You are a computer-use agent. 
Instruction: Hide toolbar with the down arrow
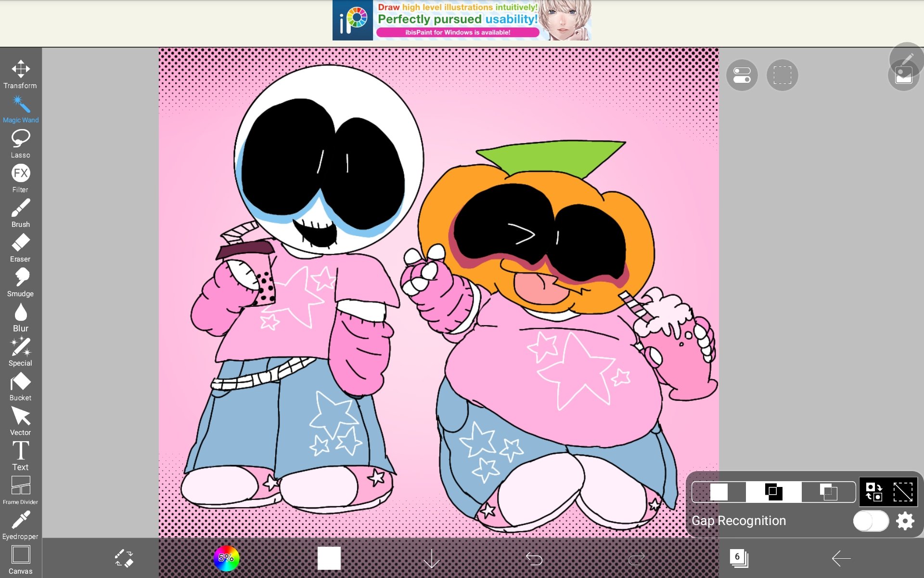coord(431,558)
